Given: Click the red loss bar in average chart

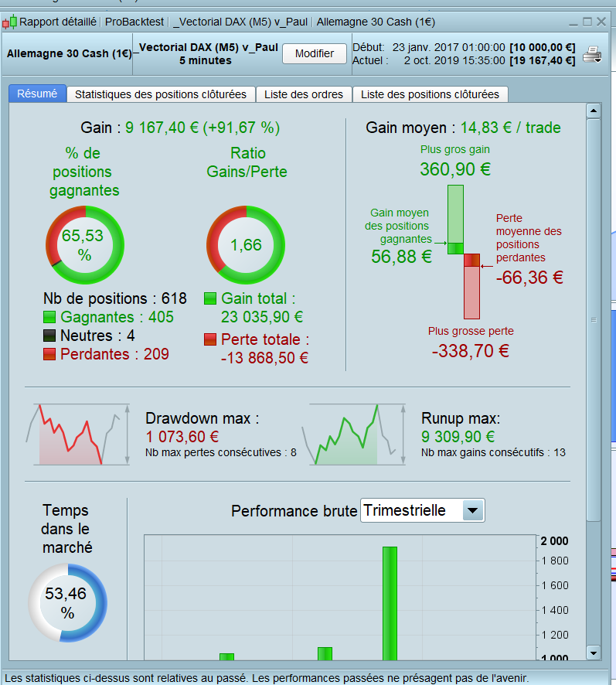Looking at the screenshot, I should 471,287.
